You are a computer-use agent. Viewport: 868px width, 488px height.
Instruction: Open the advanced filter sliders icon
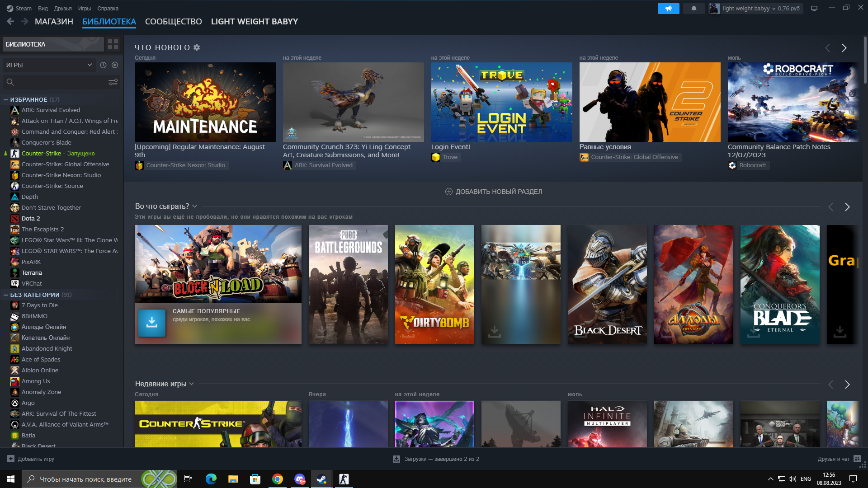113,82
